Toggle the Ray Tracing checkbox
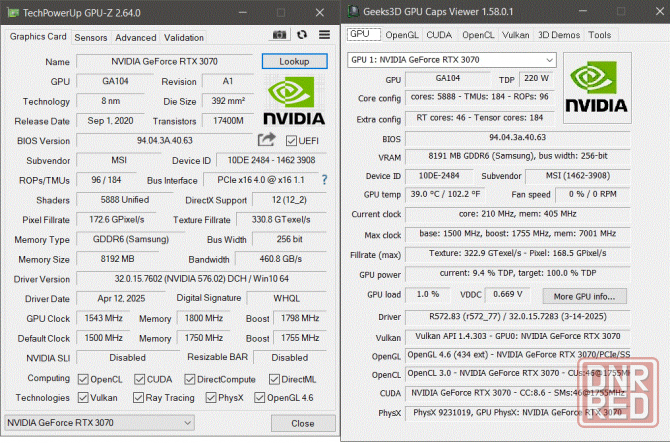The image size is (670, 443). point(138,398)
